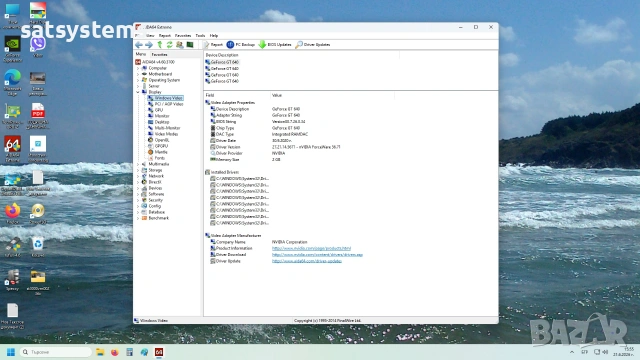Open Firefox from the taskbar

[115, 352]
